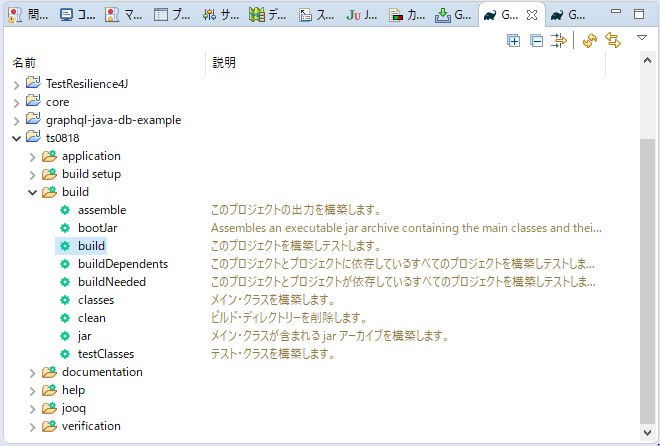
Task: Click the application task group folder icon
Action: point(49,156)
